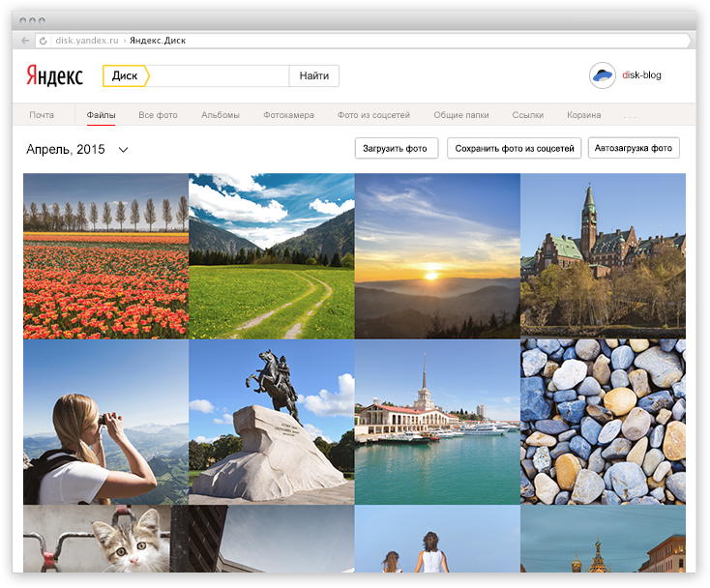The height and width of the screenshot is (588, 710).
Task: Expand the Апрель, 2015 date dropdown
Action: pos(123,149)
